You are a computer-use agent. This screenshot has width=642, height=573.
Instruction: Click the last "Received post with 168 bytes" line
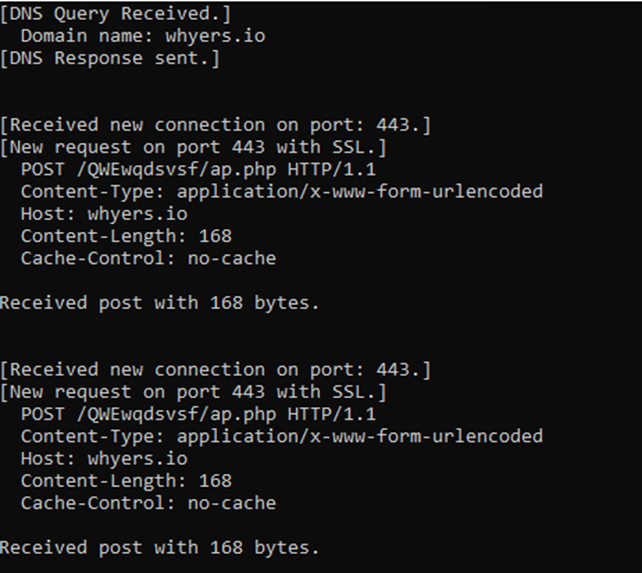[x=159, y=547]
